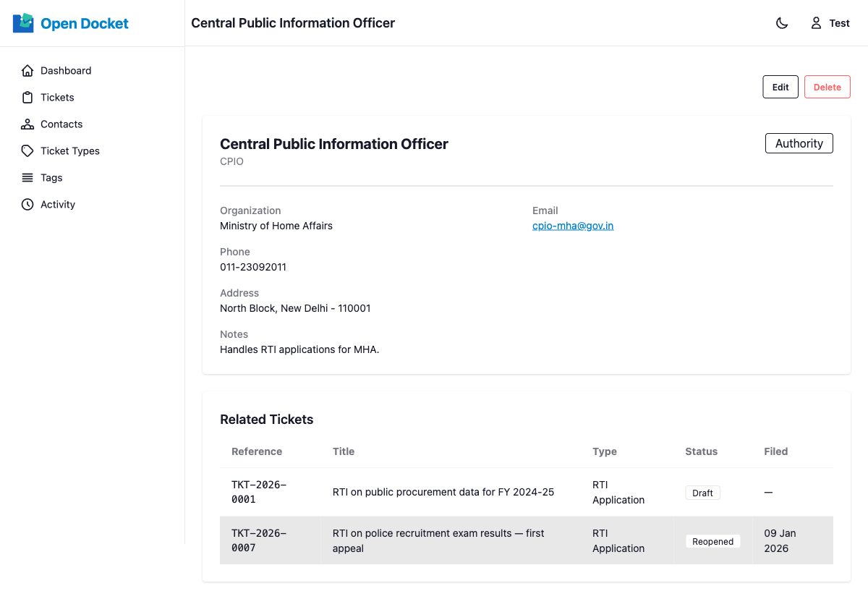
Task: Click the Related Tickets heading
Action: [266, 420]
